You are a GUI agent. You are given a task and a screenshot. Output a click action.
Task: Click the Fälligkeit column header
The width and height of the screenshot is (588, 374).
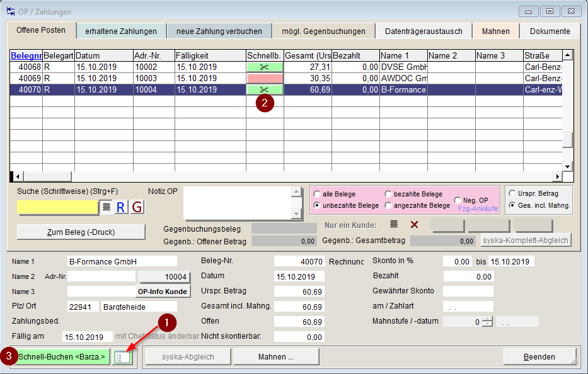210,56
